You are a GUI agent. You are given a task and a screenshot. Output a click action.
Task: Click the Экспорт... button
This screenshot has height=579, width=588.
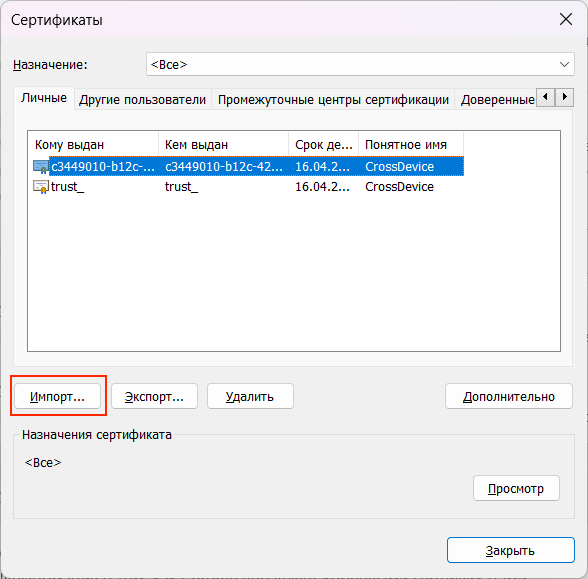pyautogui.click(x=154, y=396)
